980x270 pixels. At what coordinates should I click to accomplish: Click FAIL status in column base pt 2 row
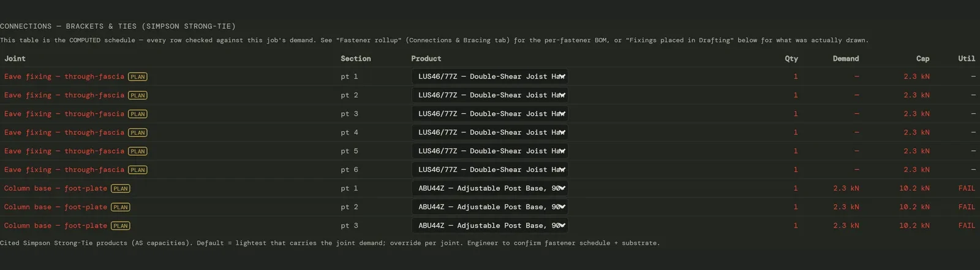click(967, 207)
